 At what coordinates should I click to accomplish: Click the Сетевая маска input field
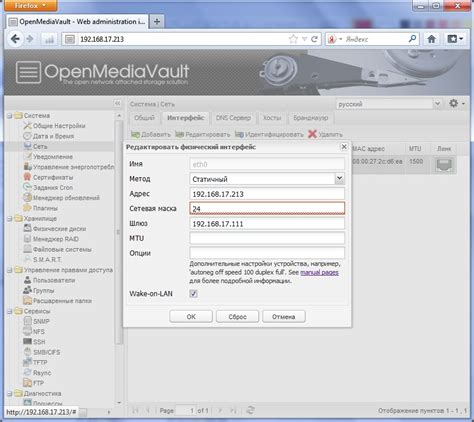point(267,208)
